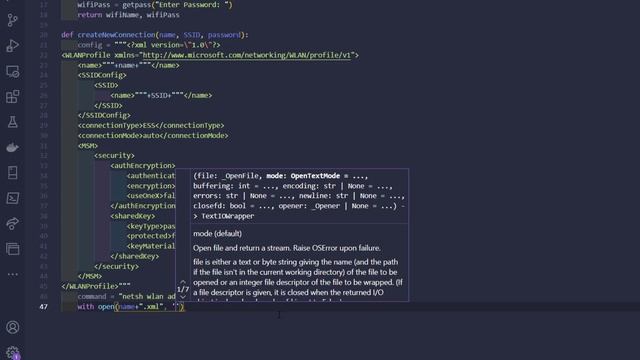640x360 pixels.
Task: Click the </WLANProfile> closing tag line
Action: click(x=96, y=286)
